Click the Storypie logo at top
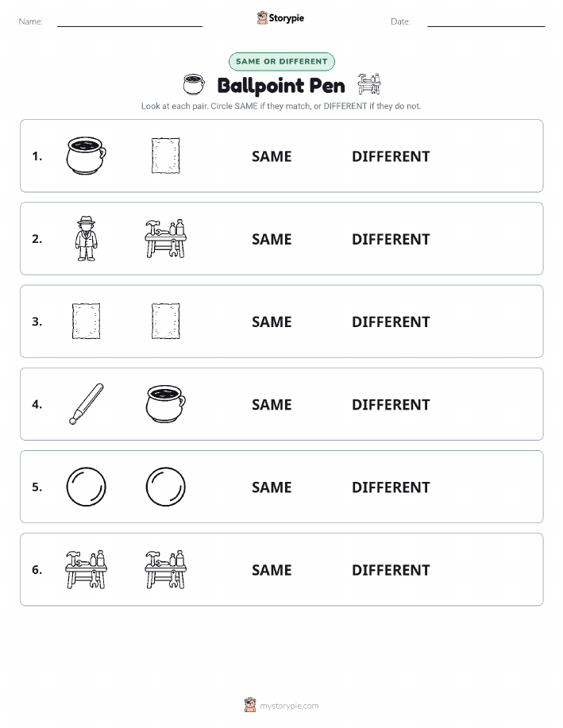The height and width of the screenshot is (728, 563). point(280,18)
